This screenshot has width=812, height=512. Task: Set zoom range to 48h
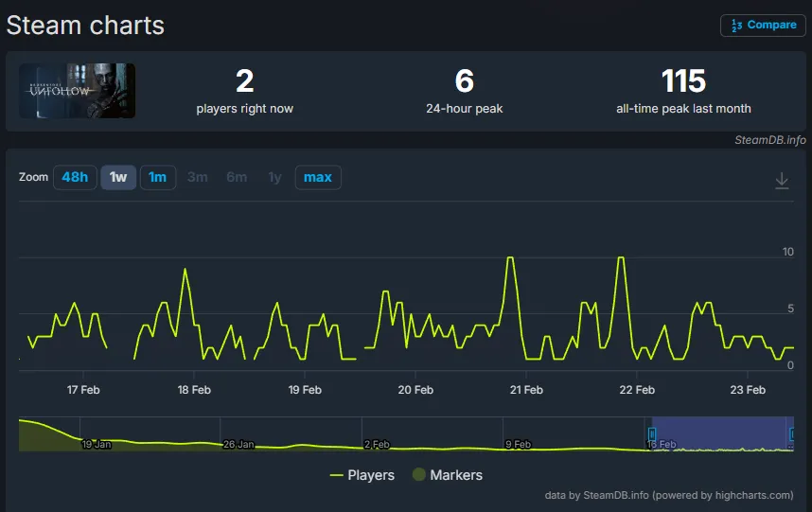75,177
